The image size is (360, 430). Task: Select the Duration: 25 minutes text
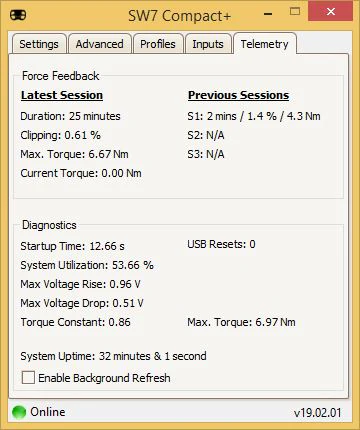pos(70,116)
